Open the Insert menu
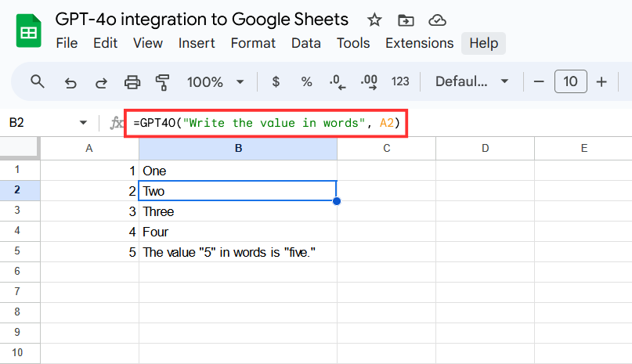 point(197,43)
